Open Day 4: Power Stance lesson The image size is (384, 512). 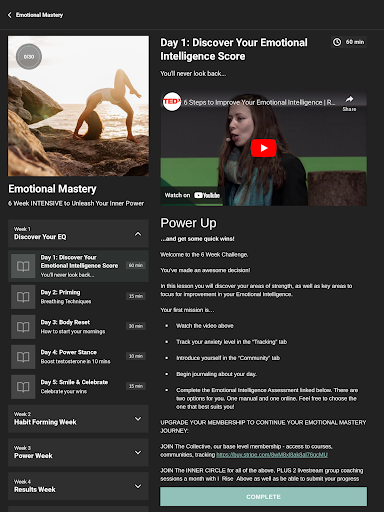(x=78, y=357)
